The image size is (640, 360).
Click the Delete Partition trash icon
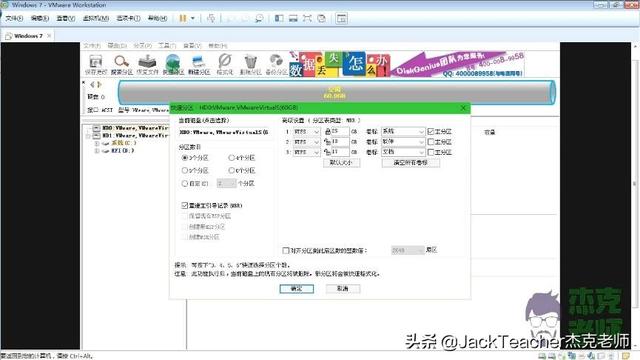[250, 64]
